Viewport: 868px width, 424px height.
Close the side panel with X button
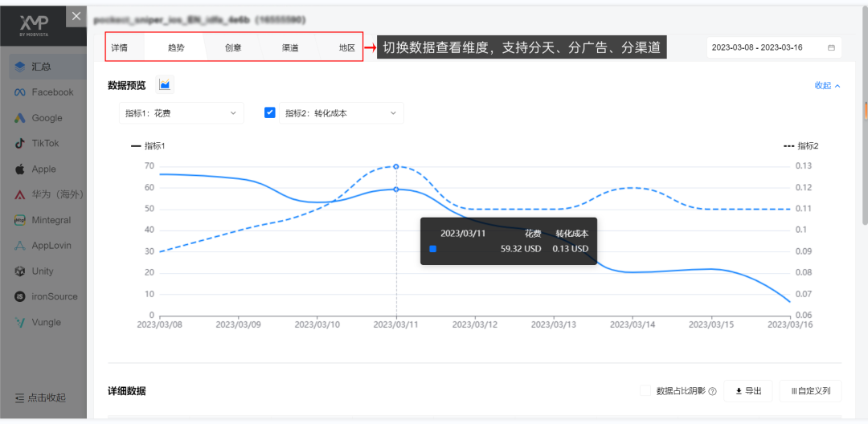[x=76, y=15]
